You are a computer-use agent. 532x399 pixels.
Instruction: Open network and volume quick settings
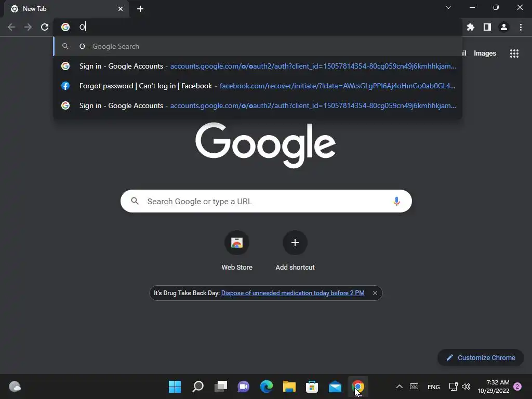click(460, 387)
